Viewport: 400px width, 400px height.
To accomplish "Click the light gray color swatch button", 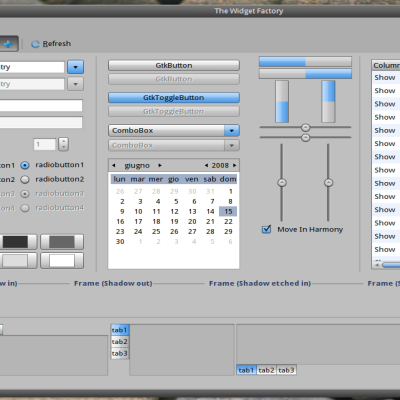I will coord(18,261).
